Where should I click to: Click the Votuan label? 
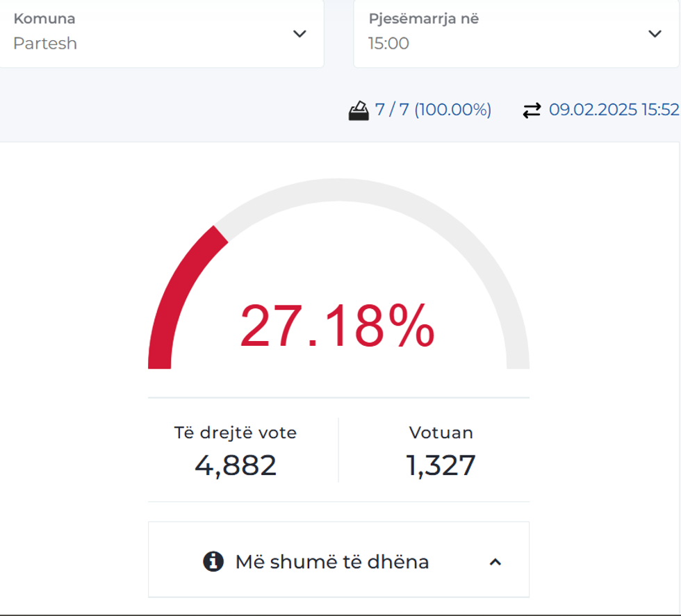pyautogui.click(x=441, y=433)
